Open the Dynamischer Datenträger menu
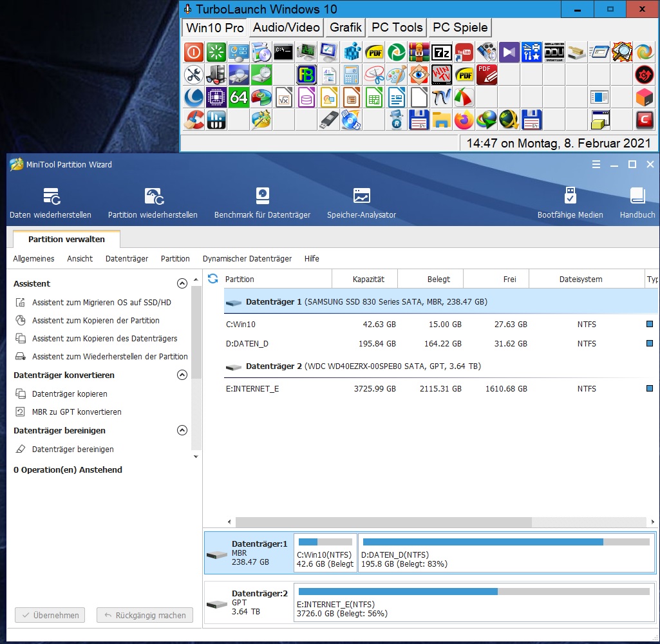660x644 pixels. tap(247, 258)
